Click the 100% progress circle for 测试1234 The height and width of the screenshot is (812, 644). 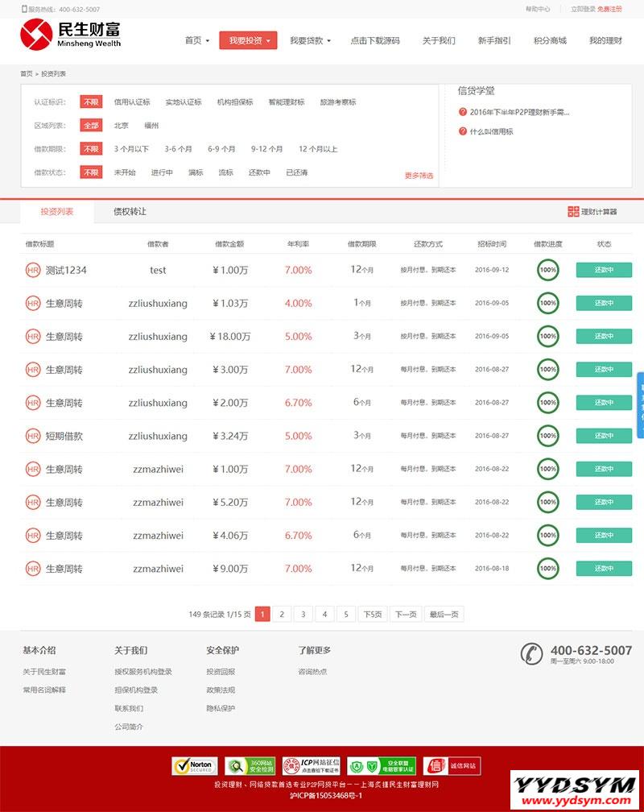[x=548, y=270]
